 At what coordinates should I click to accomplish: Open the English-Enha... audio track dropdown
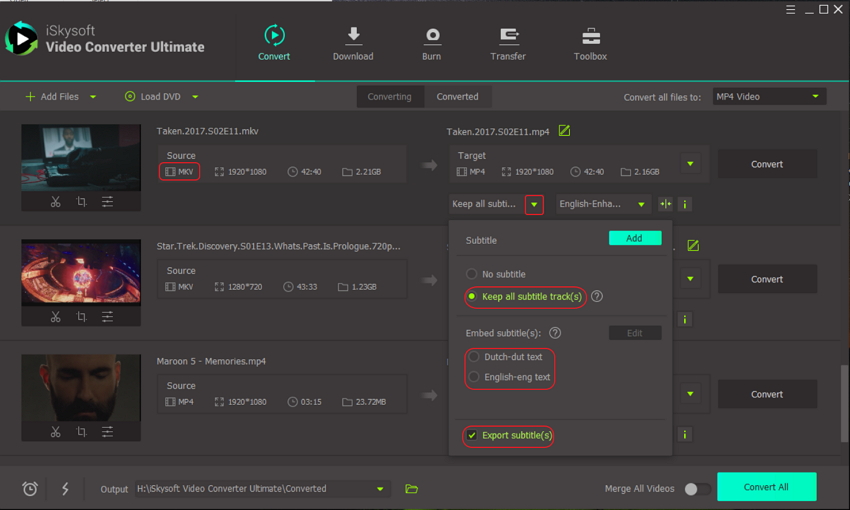pos(603,204)
